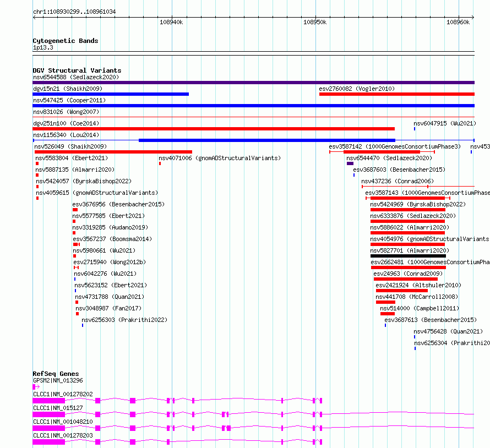Select CLCC1|NM_001278203 transcript label
The width and height of the screenshot is (490, 448).
coord(63,435)
